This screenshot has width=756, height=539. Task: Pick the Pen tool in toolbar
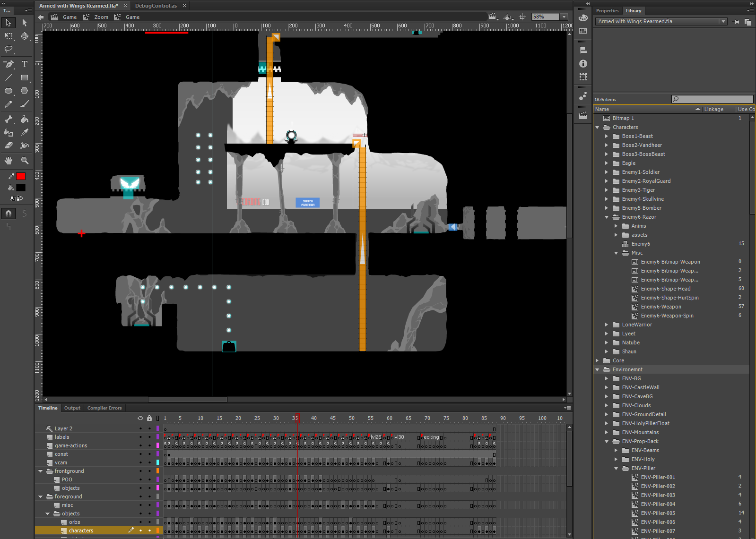[x=9, y=64]
